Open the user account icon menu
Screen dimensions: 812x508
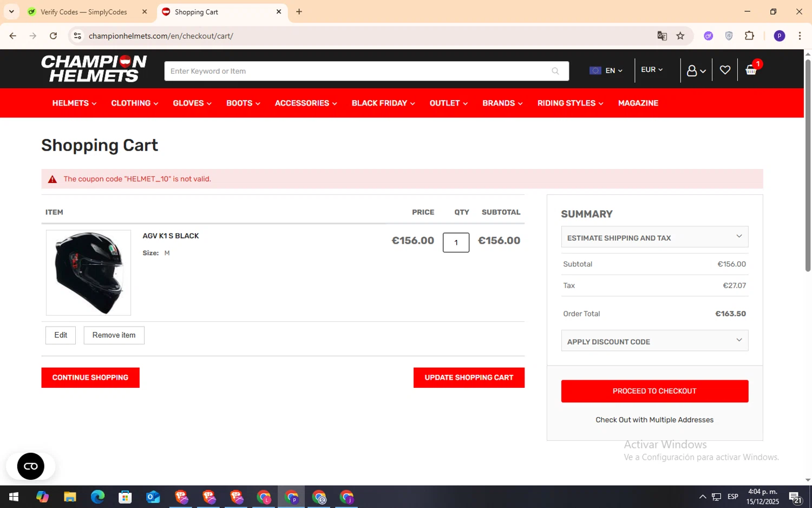pyautogui.click(x=696, y=71)
